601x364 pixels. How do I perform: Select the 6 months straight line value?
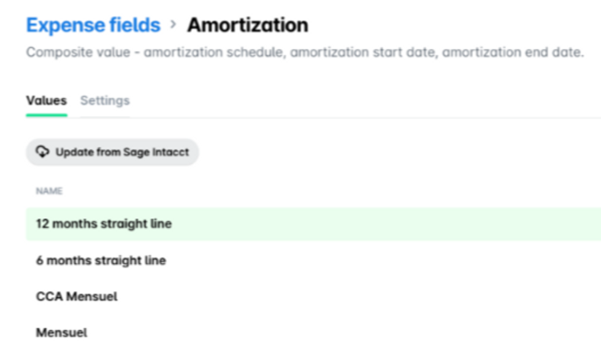101,260
